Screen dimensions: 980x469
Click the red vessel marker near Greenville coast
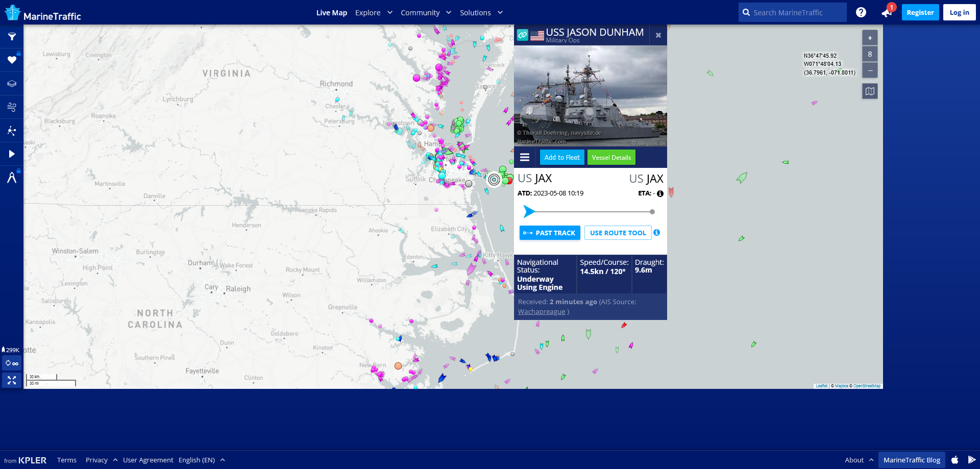click(624, 325)
